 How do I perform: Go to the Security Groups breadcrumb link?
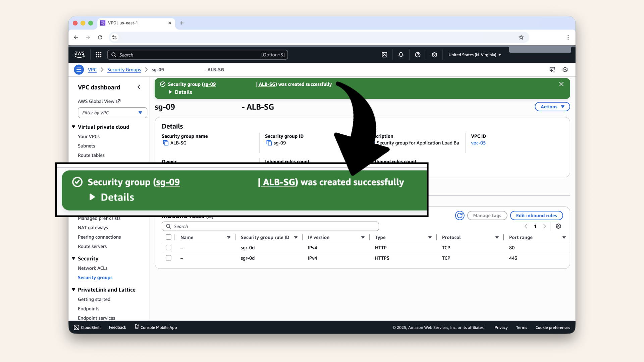pos(124,69)
